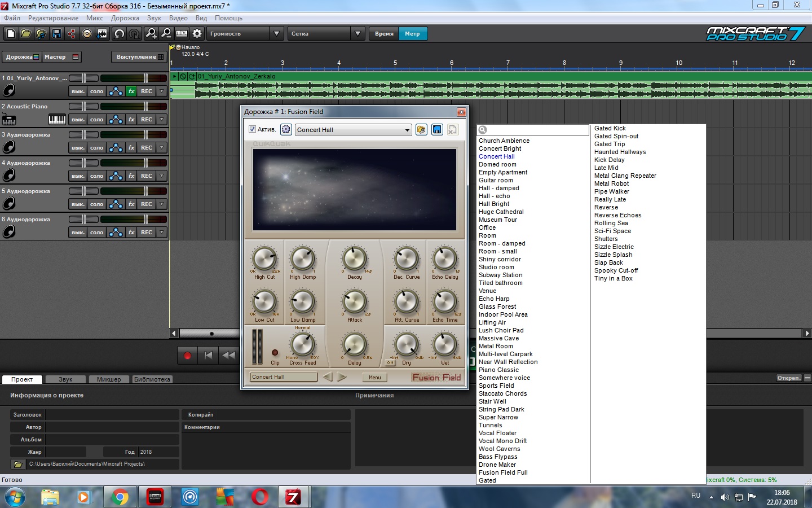Screen dimensions: 812x508
Task: Open the plugin settings gear in Fusion Field
Action: 286,130
